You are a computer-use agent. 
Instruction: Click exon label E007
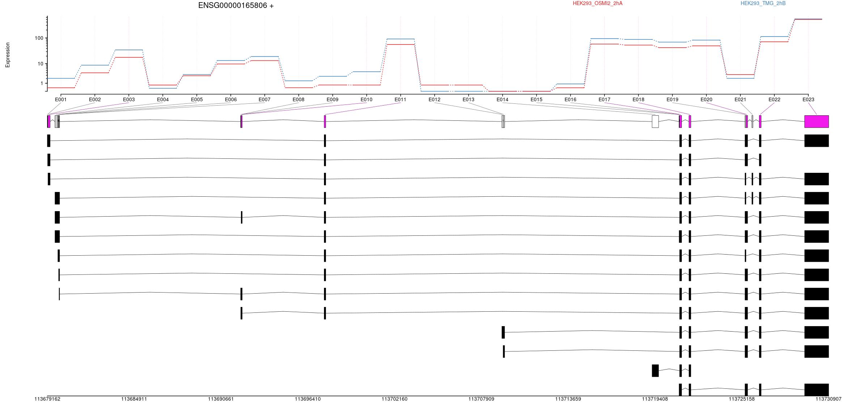[x=264, y=99]
